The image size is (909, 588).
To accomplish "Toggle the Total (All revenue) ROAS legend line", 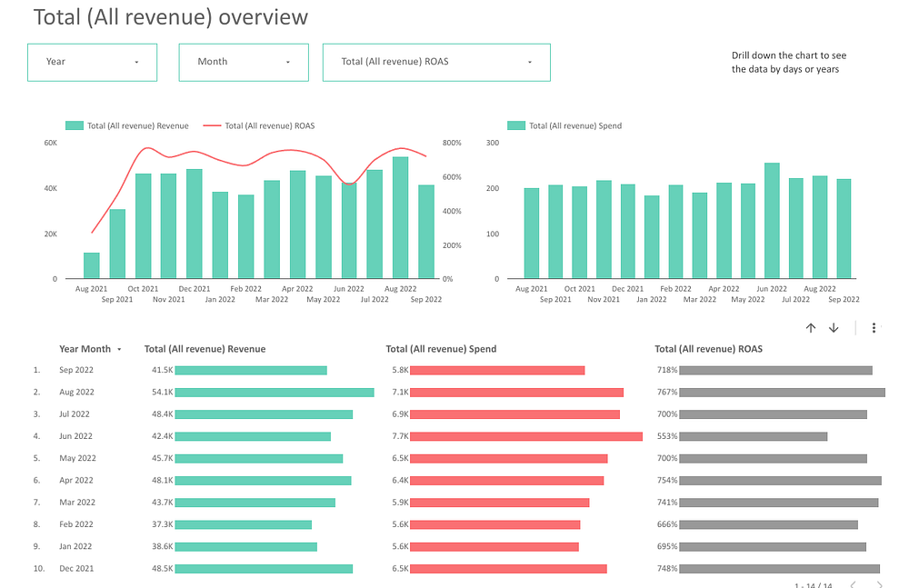I will pyautogui.click(x=259, y=125).
